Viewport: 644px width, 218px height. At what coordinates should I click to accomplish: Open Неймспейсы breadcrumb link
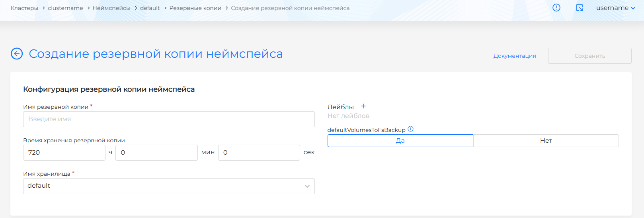111,8
